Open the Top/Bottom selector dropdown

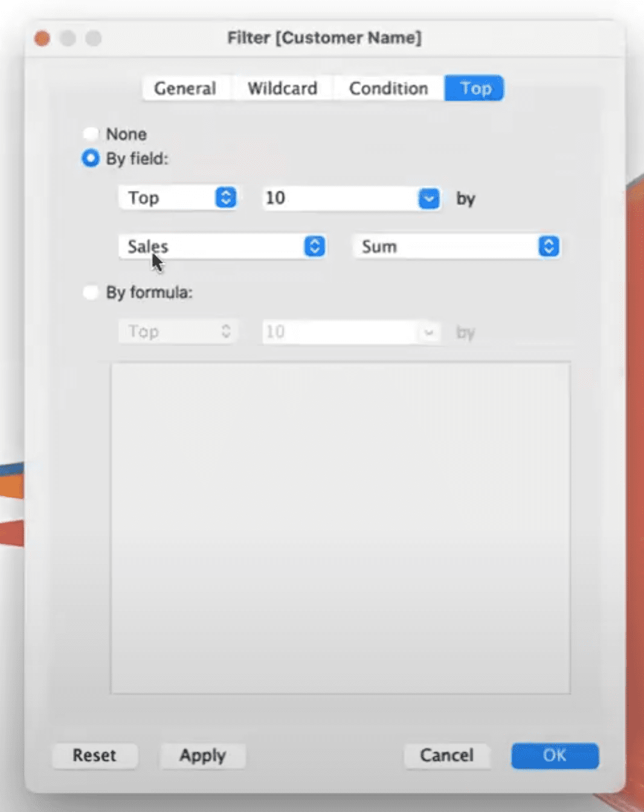point(178,198)
